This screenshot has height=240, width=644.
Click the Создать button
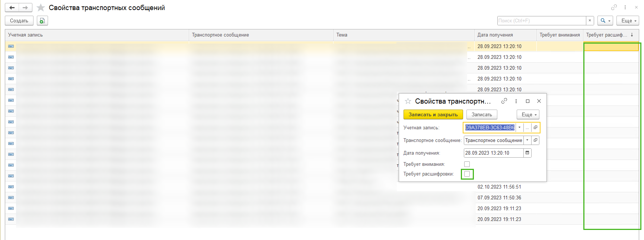coord(19,21)
